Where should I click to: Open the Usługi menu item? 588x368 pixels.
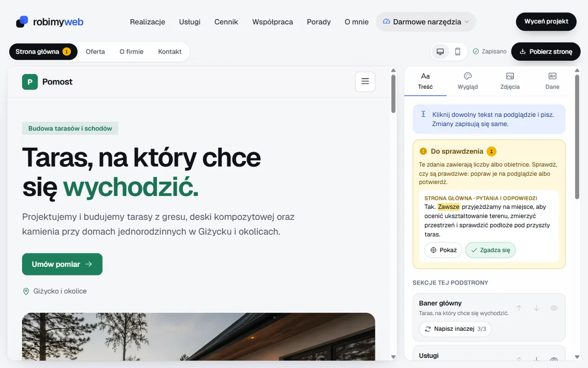tap(190, 22)
